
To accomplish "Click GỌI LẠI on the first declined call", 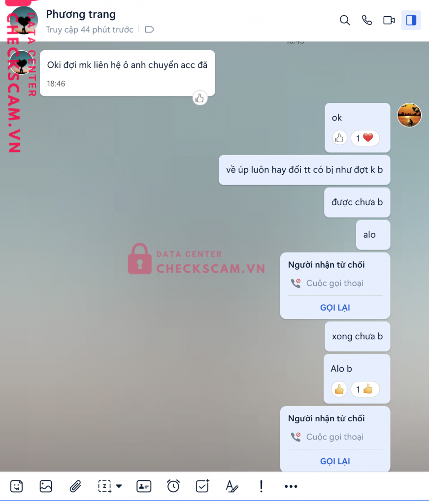I will 335,308.
